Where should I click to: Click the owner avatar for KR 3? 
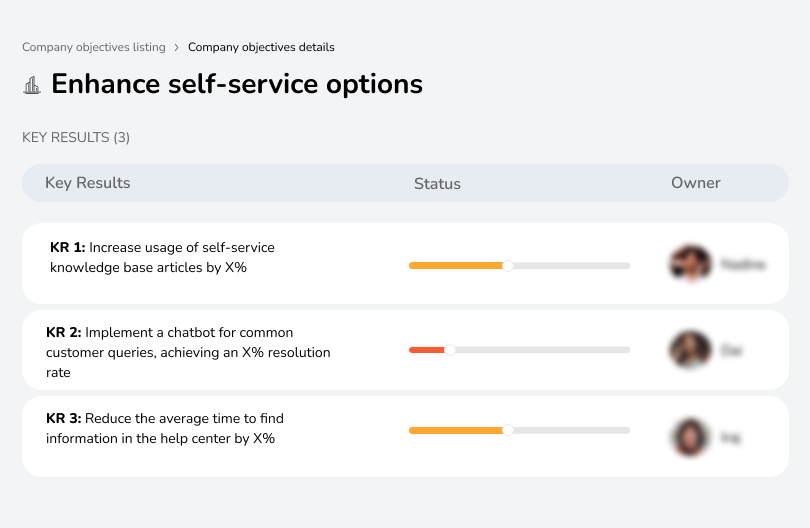(689, 437)
